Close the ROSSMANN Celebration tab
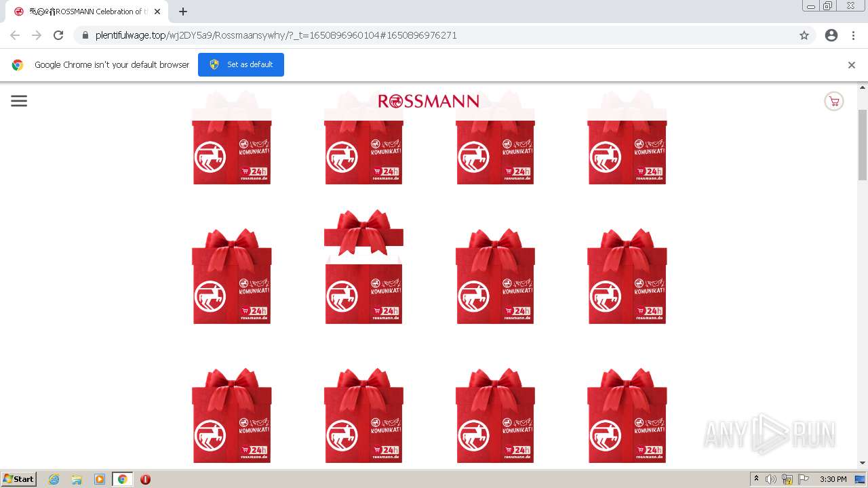Viewport: 868px width, 488px height. [x=157, y=12]
